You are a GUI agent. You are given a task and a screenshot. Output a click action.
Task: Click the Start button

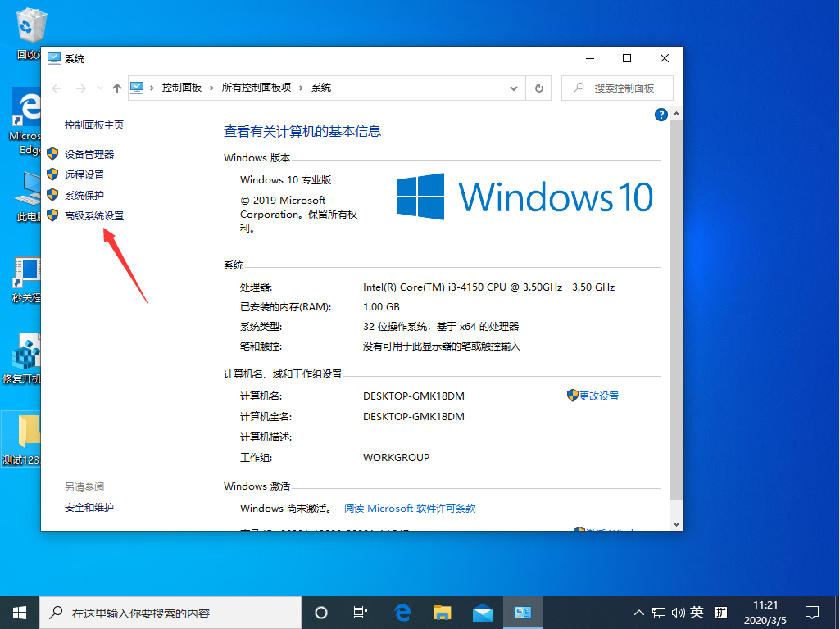18,612
